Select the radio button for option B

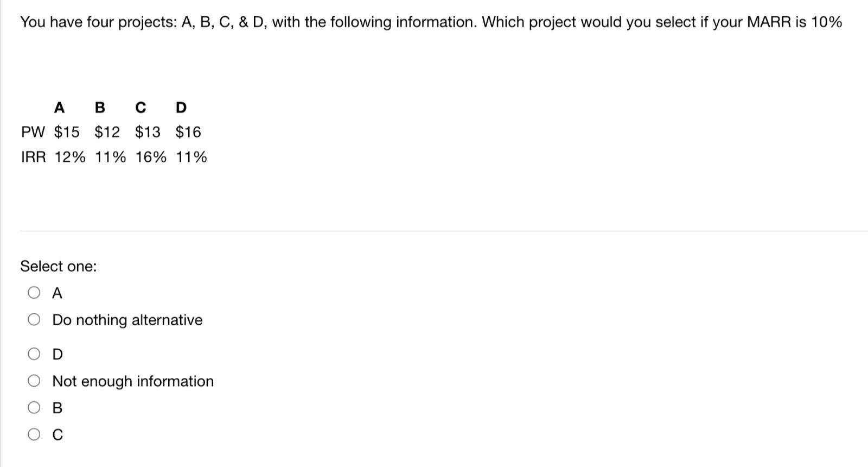pyautogui.click(x=34, y=408)
